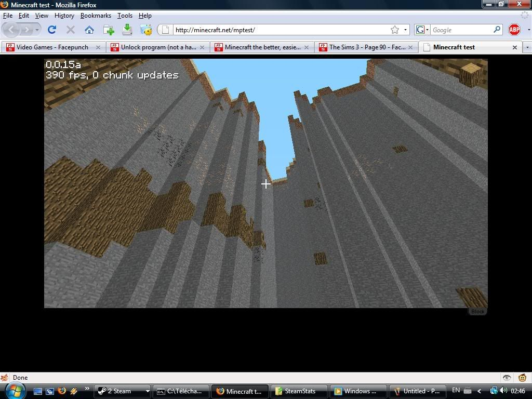Click the Winamp quick launch icon
The height and width of the screenshot is (399, 532).
[x=74, y=391]
